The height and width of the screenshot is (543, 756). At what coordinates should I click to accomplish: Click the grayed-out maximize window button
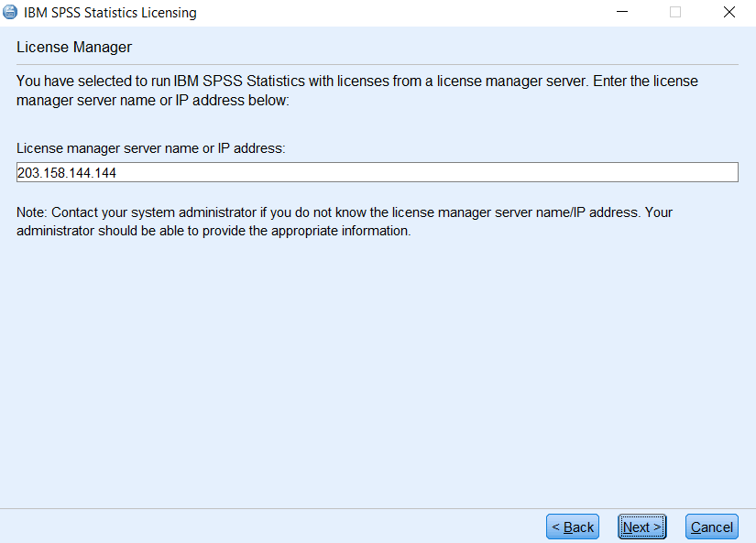click(x=675, y=12)
